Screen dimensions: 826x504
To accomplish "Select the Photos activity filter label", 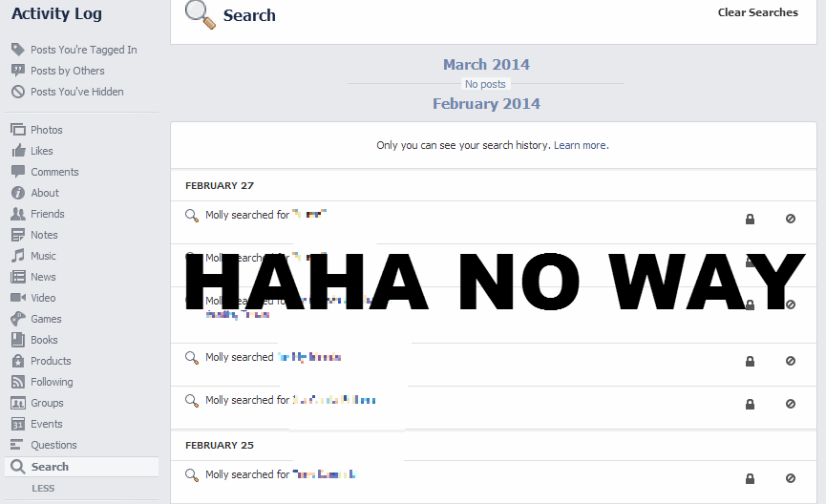I will [47, 130].
